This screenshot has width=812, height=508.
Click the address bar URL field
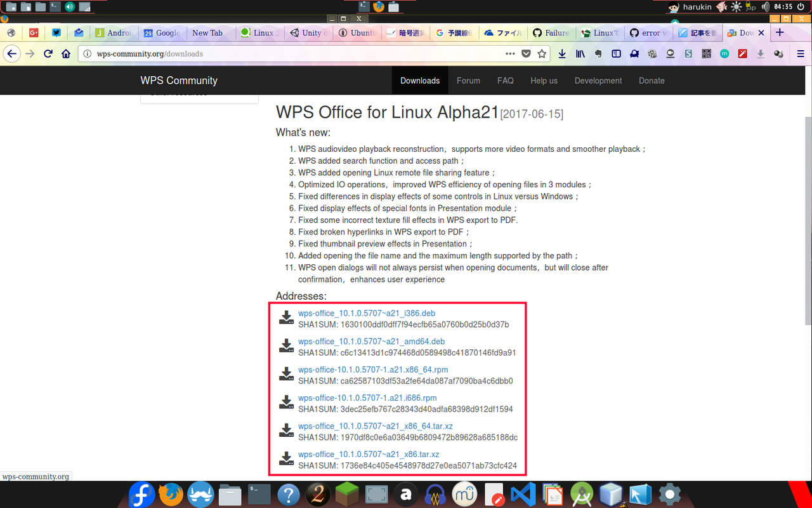pos(298,54)
